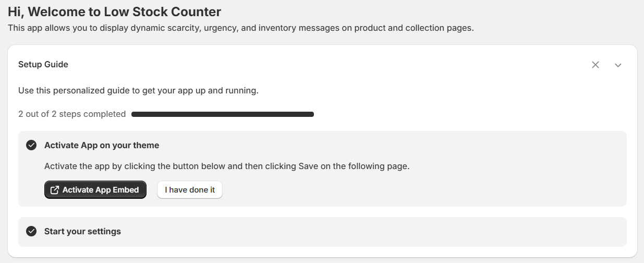Click the Activate the app by clicking instruction text
This screenshot has width=644, height=263.
(227, 166)
